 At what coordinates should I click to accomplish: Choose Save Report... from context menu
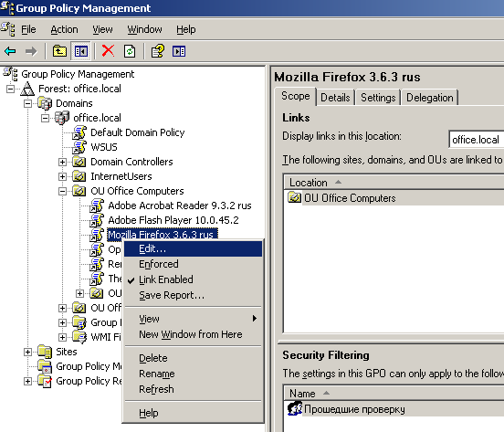[x=194, y=295]
